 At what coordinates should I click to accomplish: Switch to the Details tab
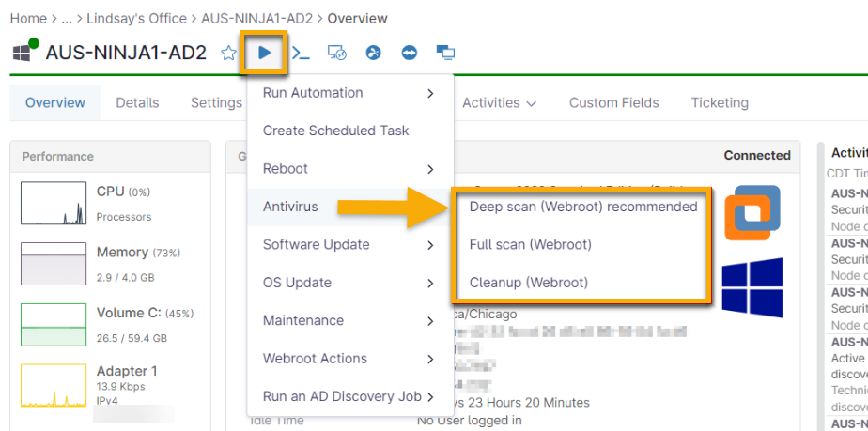137,102
